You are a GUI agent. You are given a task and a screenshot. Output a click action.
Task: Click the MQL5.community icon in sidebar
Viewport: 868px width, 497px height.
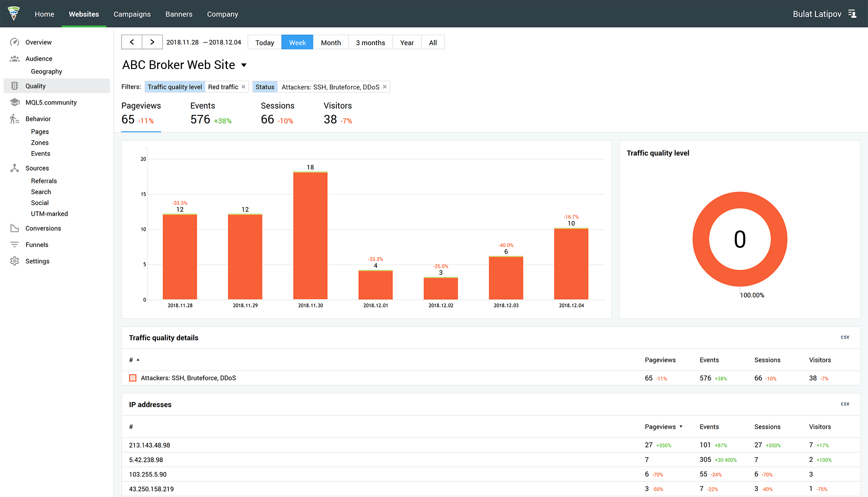coord(14,102)
